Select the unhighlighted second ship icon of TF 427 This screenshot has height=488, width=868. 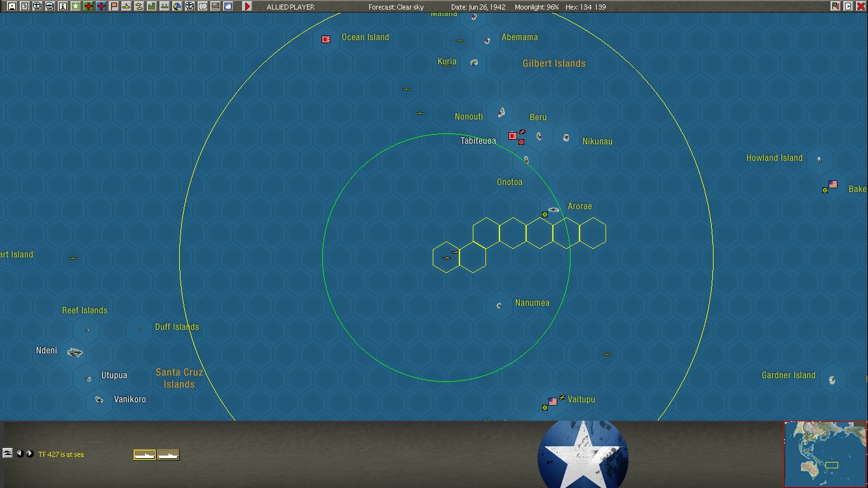168,454
